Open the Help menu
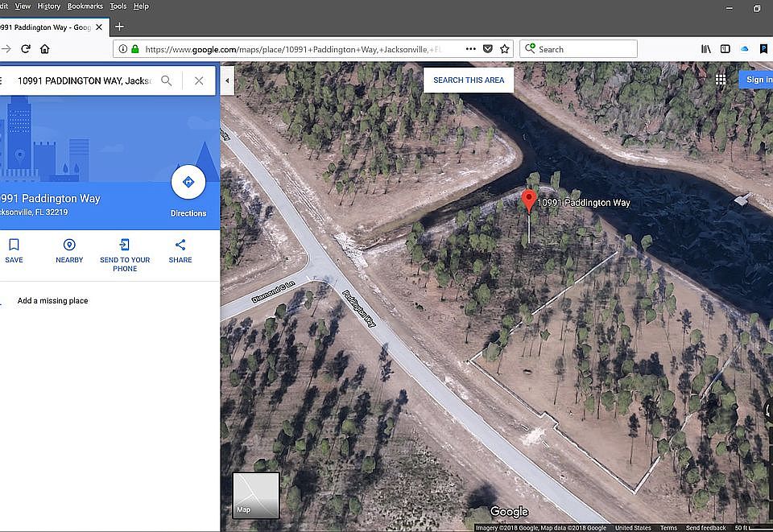This screenshot has width=773, height=532. [141, 6]
